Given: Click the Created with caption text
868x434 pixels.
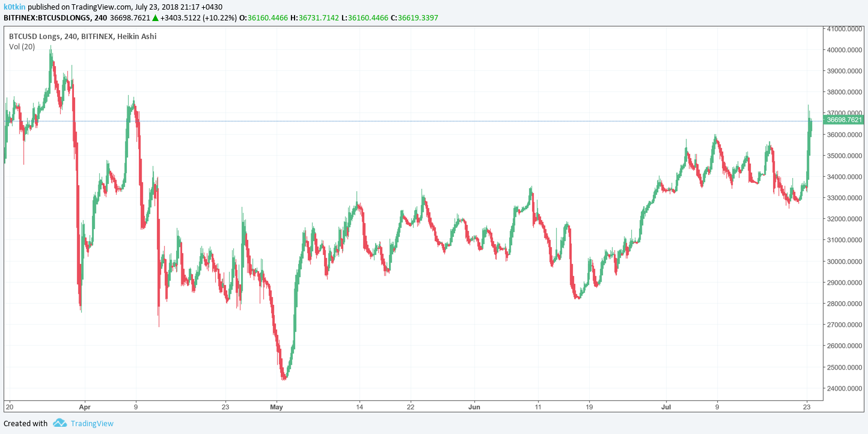Looking at the screenshot, I should [x=25, y=423].
